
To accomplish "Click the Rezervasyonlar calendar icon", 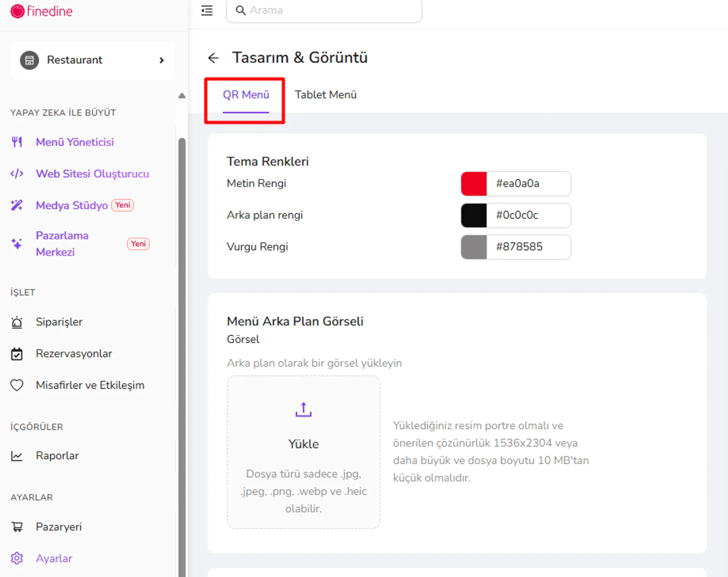I will coord(17,353).
